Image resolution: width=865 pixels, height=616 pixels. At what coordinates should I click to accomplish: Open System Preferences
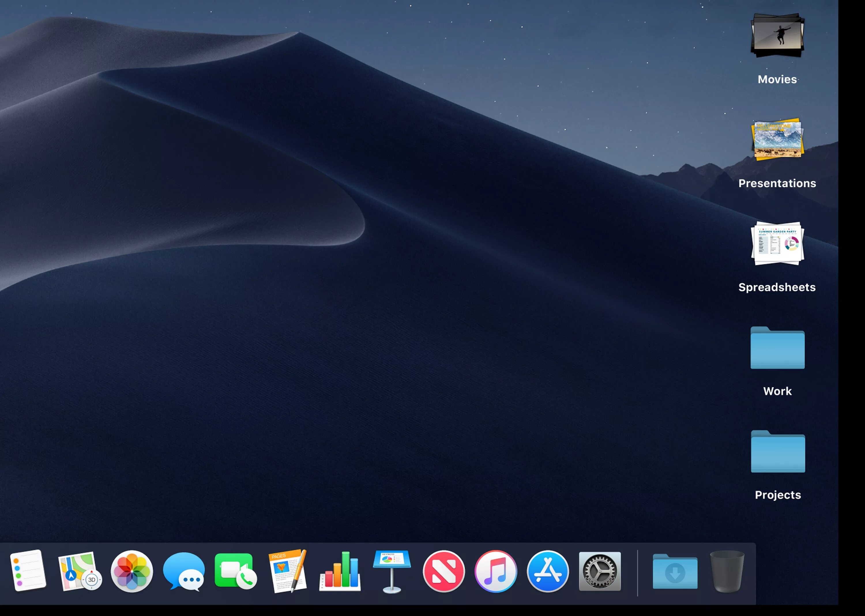[600, 571]
